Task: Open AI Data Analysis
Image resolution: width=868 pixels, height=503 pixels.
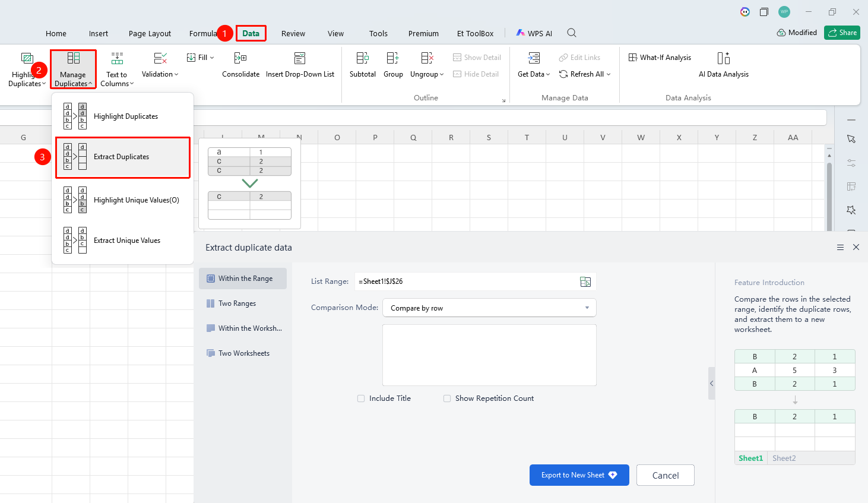Action: click(x=724, y=65)
